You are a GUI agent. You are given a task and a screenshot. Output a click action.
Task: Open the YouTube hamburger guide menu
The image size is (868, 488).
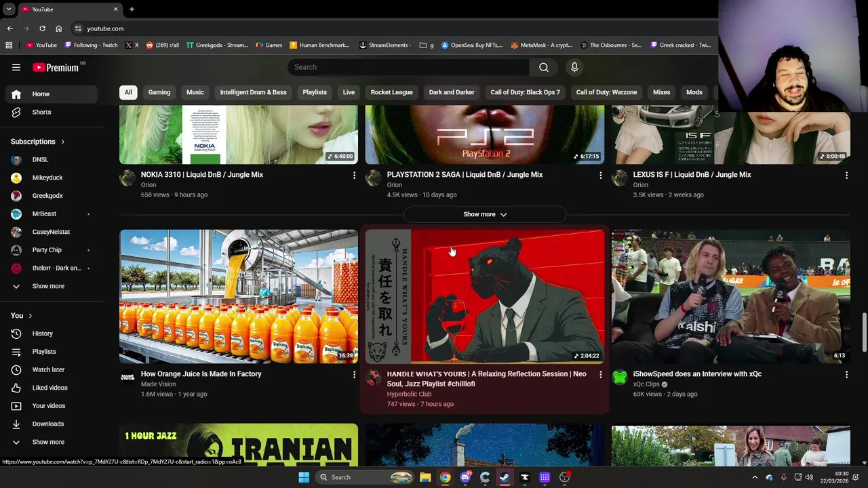point(16,67)
